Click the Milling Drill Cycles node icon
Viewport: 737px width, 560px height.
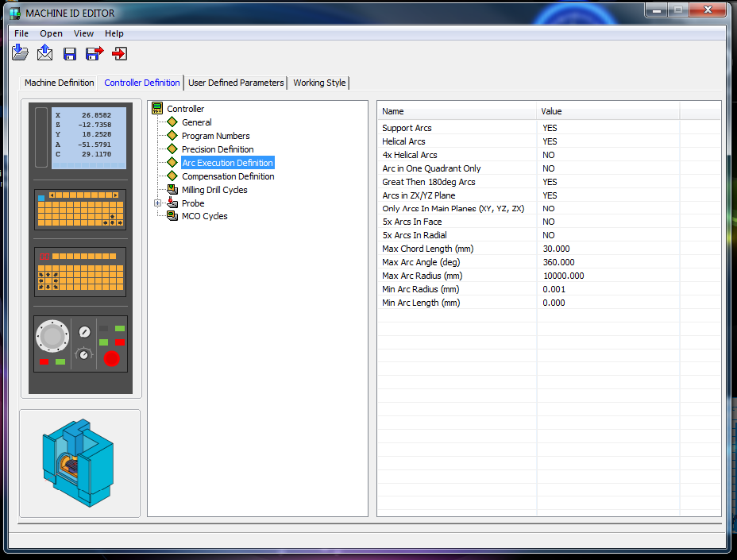coord(172,190)
